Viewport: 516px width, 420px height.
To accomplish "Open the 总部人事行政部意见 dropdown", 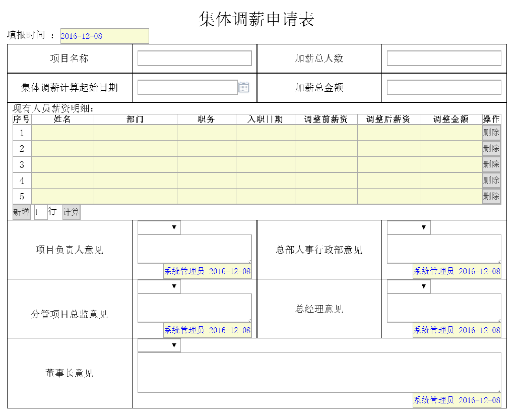I will tap(408, 227).
